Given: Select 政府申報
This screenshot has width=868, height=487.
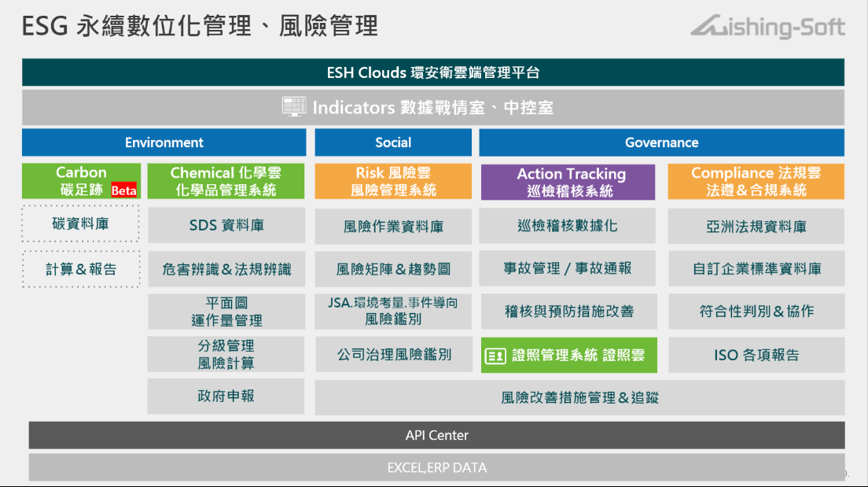Looking at the screenshot, I should pos(226,397).
